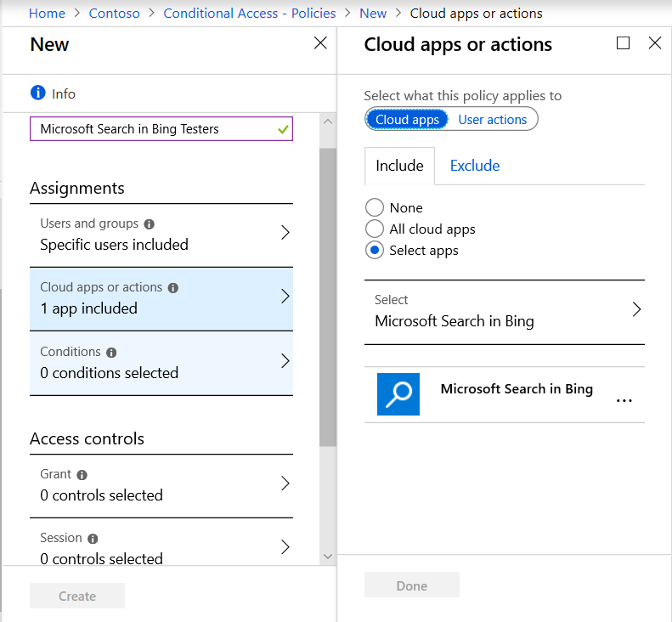
Task: Close the Cloud apps or actions blade
Action: (x=655, y=42)
